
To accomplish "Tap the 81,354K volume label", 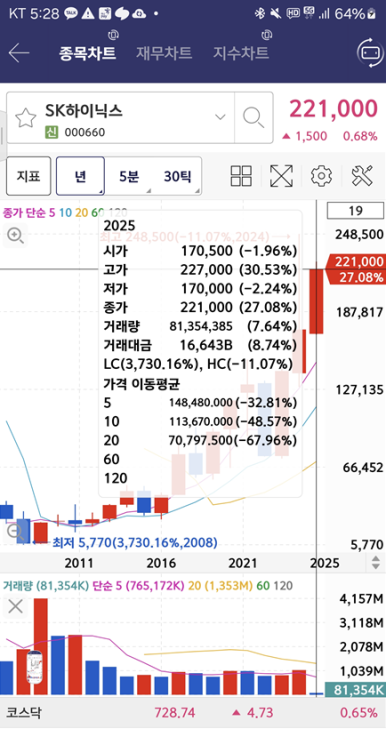I will (356, 690).
